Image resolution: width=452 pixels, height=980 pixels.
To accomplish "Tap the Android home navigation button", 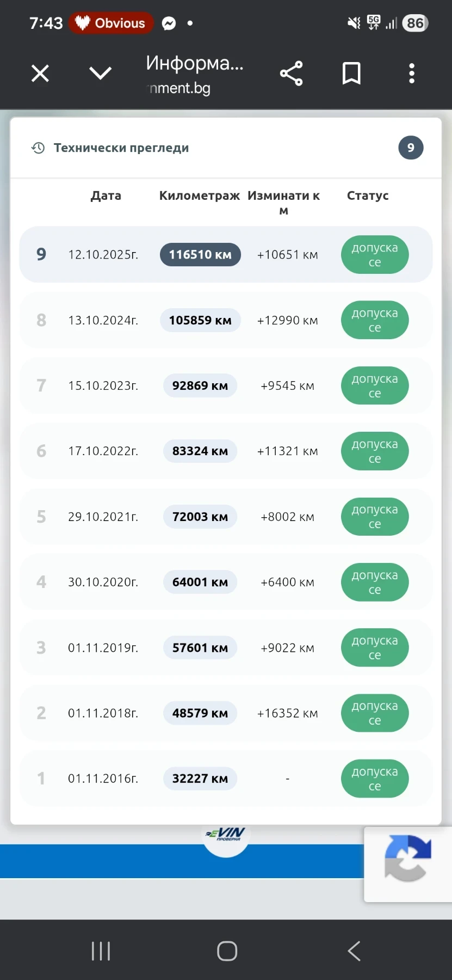I will pos(227,951).
